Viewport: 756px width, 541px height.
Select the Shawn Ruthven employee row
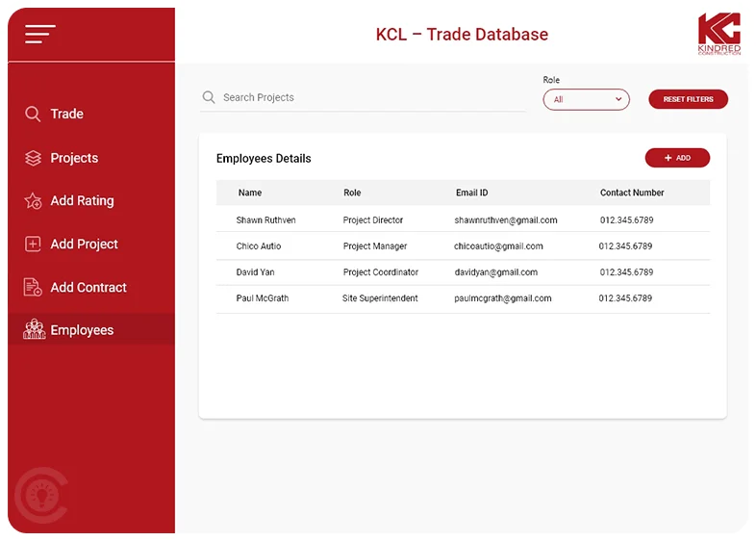click(463, 220)
